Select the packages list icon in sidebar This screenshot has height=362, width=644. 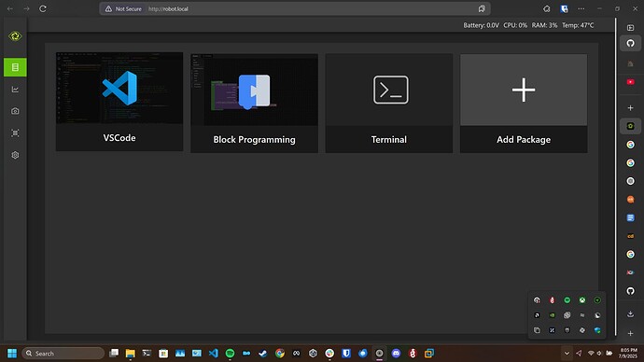point(15,67)
